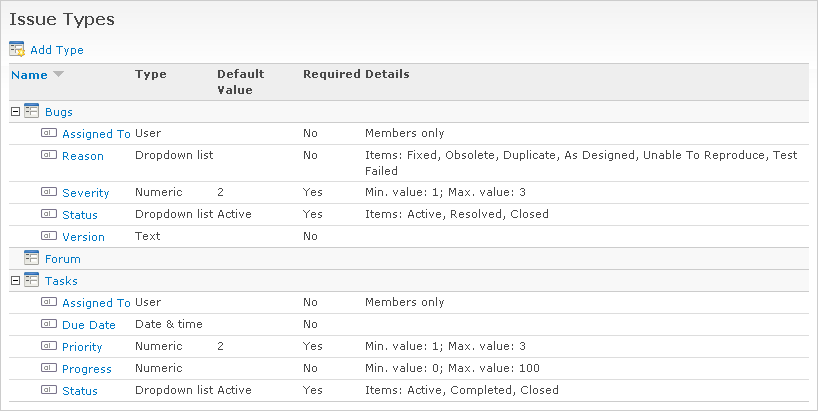Sort list by Name column header

pos(29,74)
